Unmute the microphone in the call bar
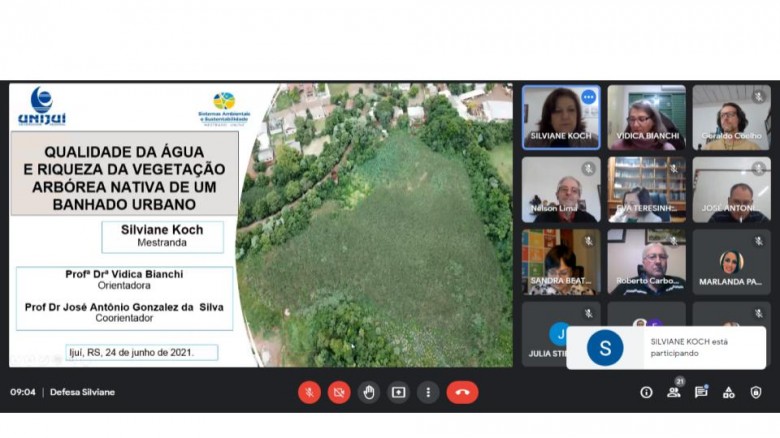 tap(309, 392)
